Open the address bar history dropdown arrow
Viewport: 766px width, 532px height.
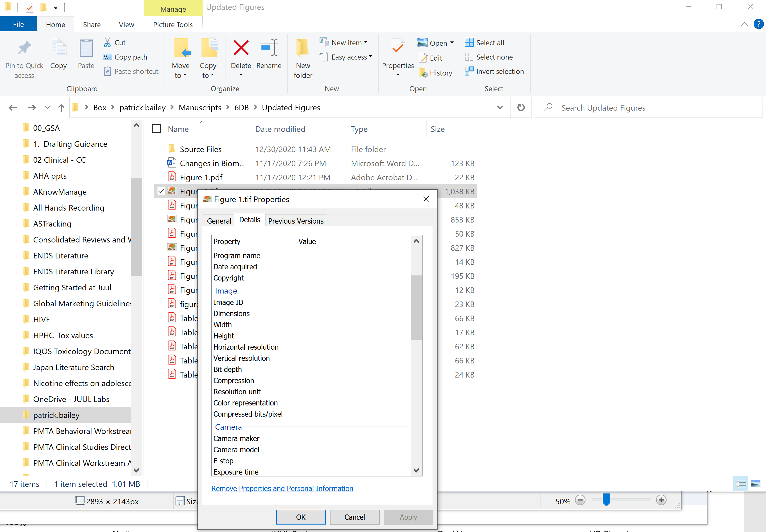(500, 107)
